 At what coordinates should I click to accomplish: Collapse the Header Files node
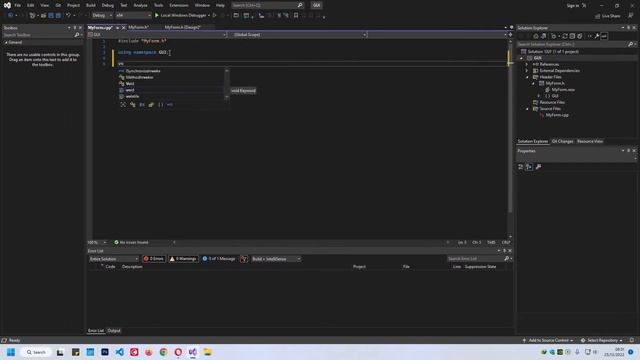click(527, 77)
